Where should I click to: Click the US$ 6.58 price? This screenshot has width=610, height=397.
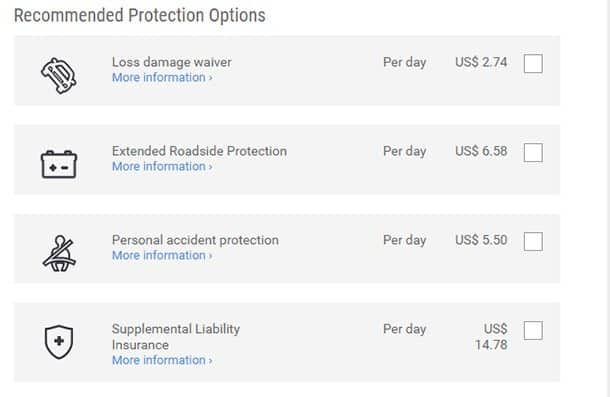481,151
